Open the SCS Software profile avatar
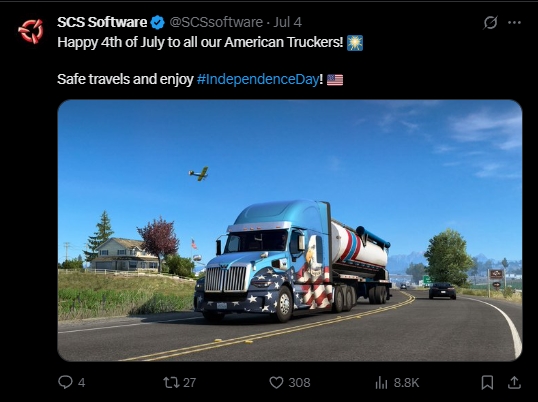Screen dimensions: 538x402 tap(31, 31)
